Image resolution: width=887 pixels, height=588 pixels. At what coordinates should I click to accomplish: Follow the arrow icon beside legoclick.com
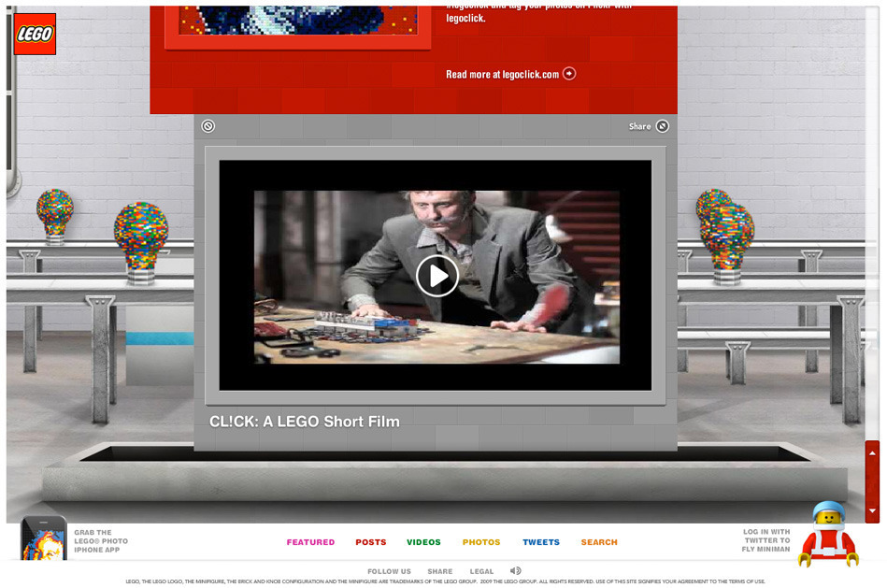569,74
